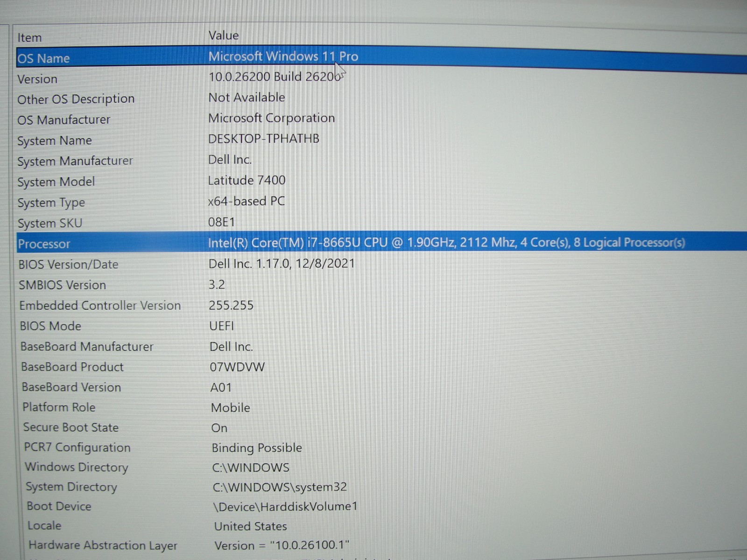Click the Value column header
This screenshot has width=747, height=560.
(224, 35)
